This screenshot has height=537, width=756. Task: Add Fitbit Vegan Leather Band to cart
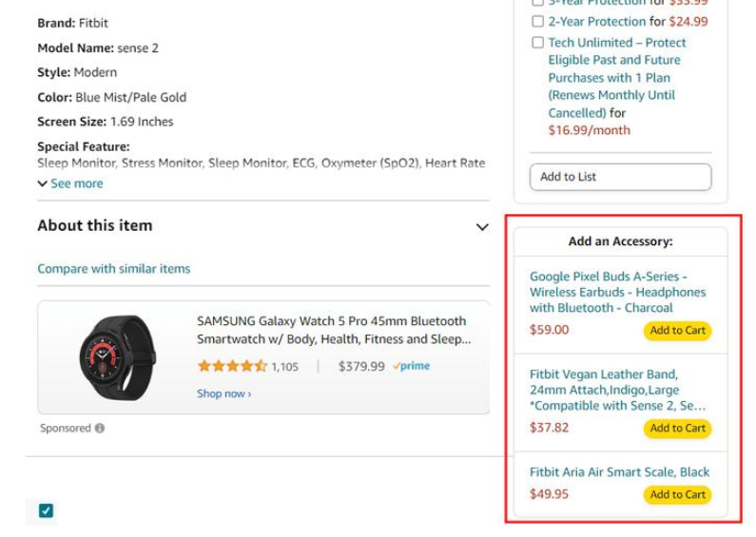point(677,429)
